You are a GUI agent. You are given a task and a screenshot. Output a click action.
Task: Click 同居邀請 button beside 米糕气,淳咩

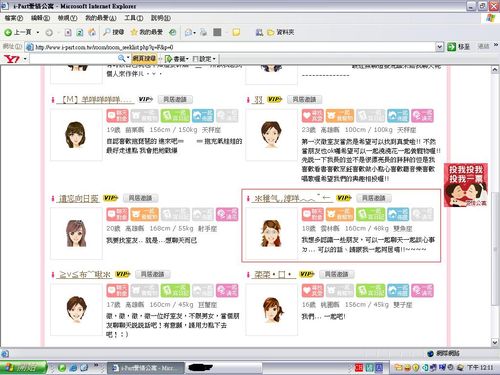(373, 198)
